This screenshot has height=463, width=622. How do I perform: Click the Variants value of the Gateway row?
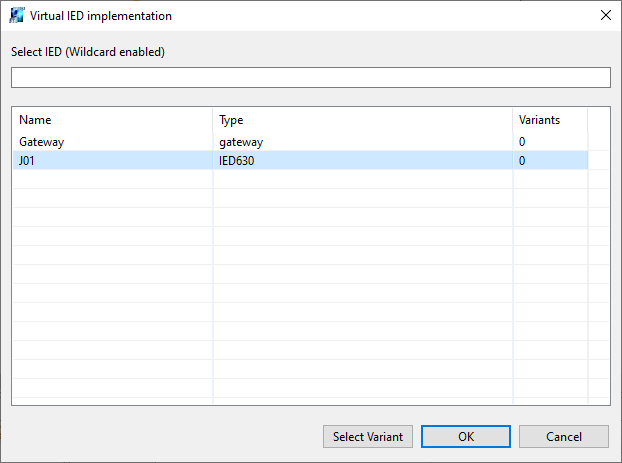click(522, 142)
